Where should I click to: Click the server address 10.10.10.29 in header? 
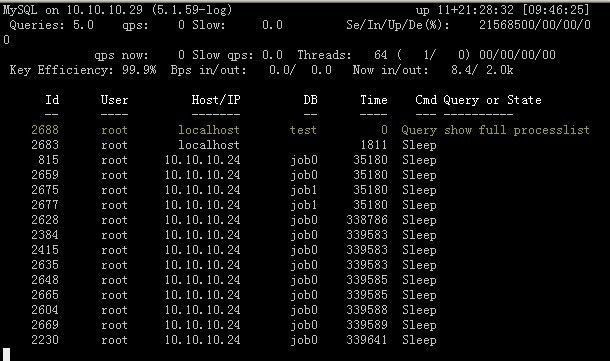[104, 10]
